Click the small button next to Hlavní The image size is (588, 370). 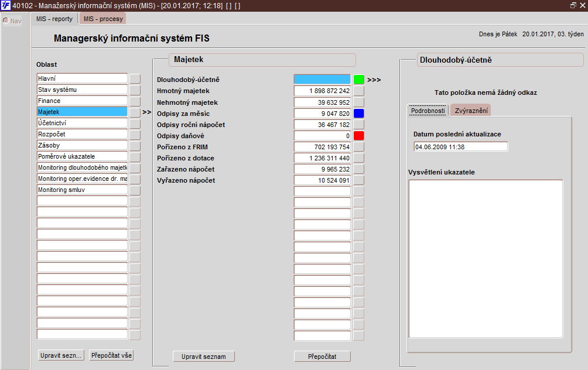click(x=135, y=78)
